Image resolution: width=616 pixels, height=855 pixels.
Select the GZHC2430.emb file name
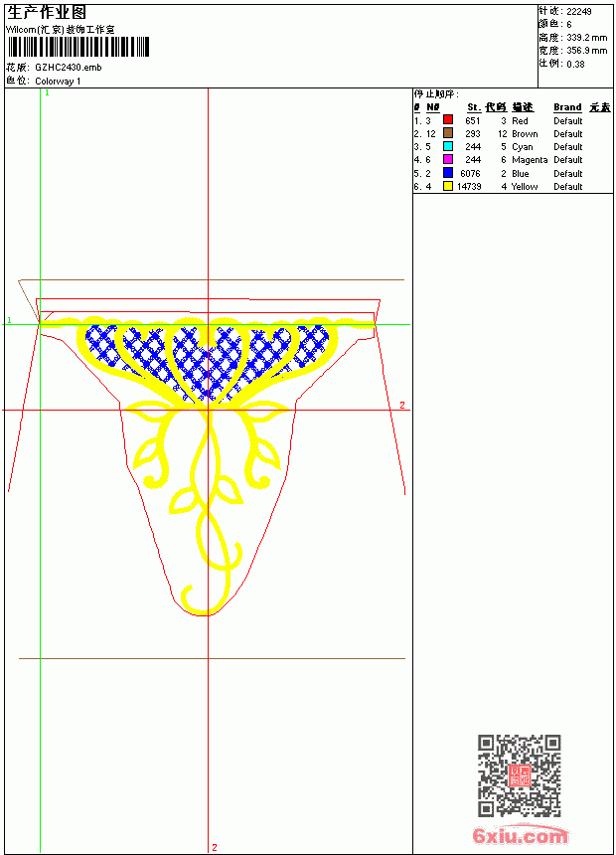69,68
